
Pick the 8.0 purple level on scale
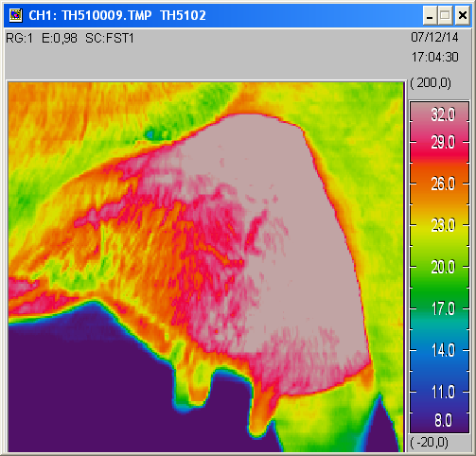pyautogui.click(x=443, y=420)
